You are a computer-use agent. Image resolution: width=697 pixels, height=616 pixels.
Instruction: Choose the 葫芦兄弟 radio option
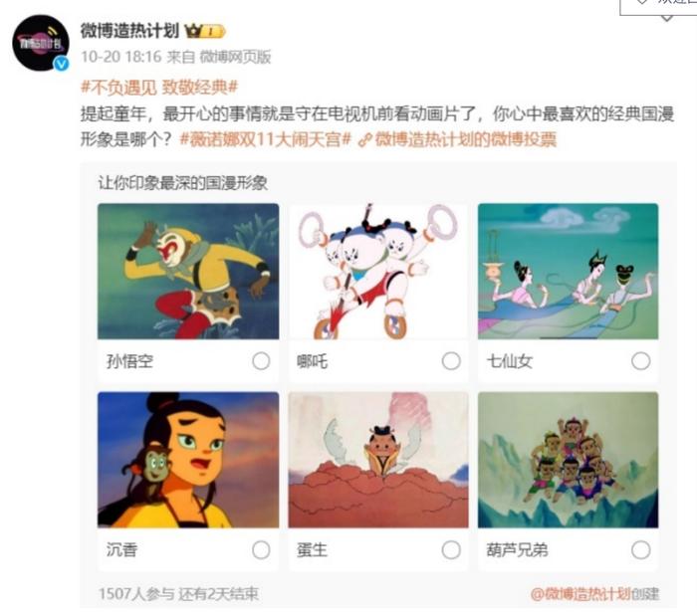pos(640,550)
